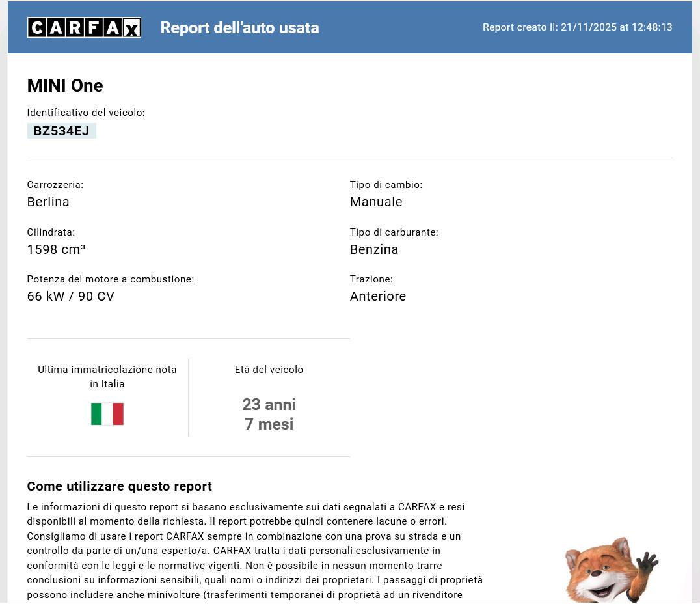This screenshot has width=700, height=604.
Task: Click the 66 kW / 90 CV power value
Action: (x=70, y=296)
